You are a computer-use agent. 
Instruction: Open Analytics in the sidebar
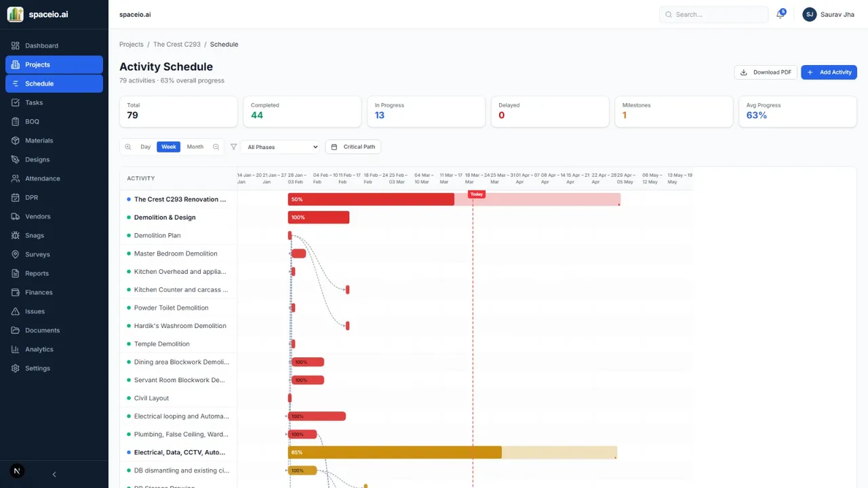tap(54, 349)
